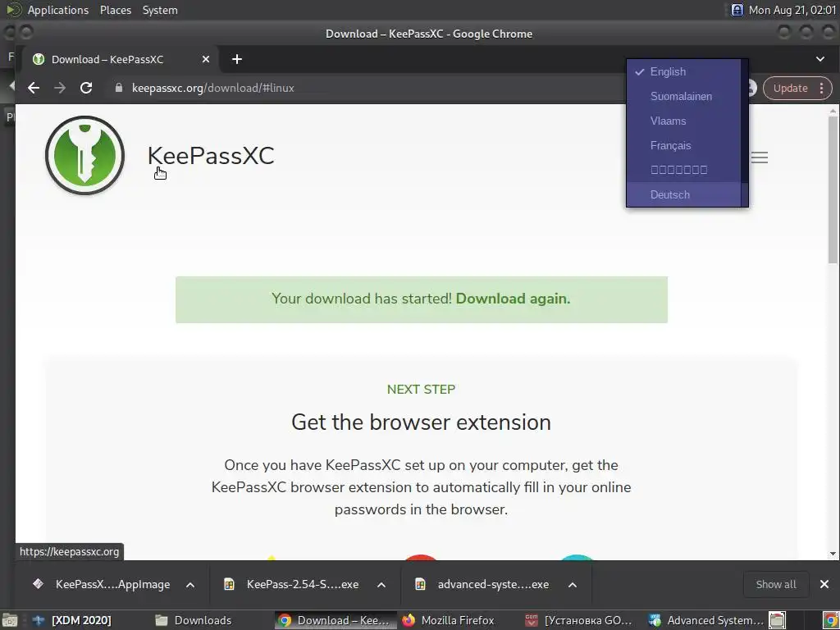Open the tab search dropdown arrow

click(820, 59)
